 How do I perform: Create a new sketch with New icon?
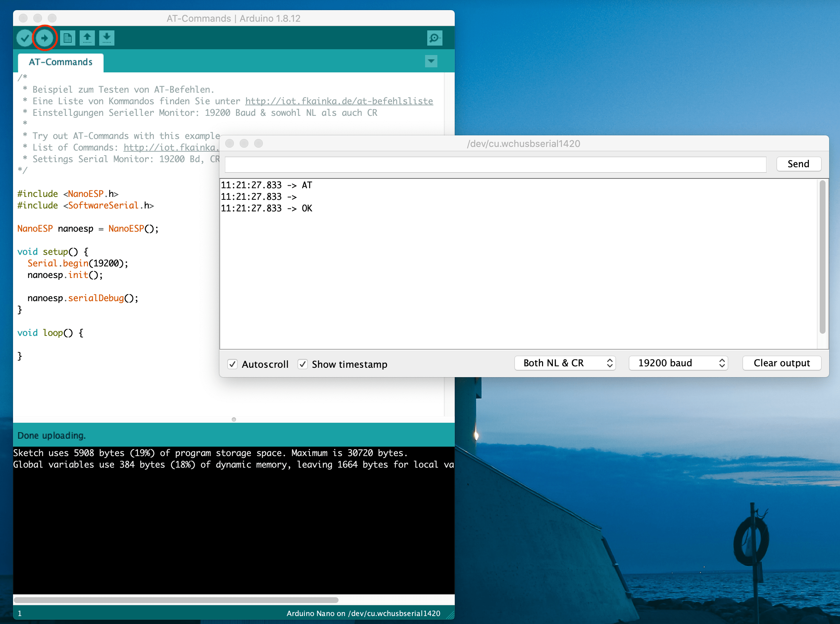click(x=68, y=38)
